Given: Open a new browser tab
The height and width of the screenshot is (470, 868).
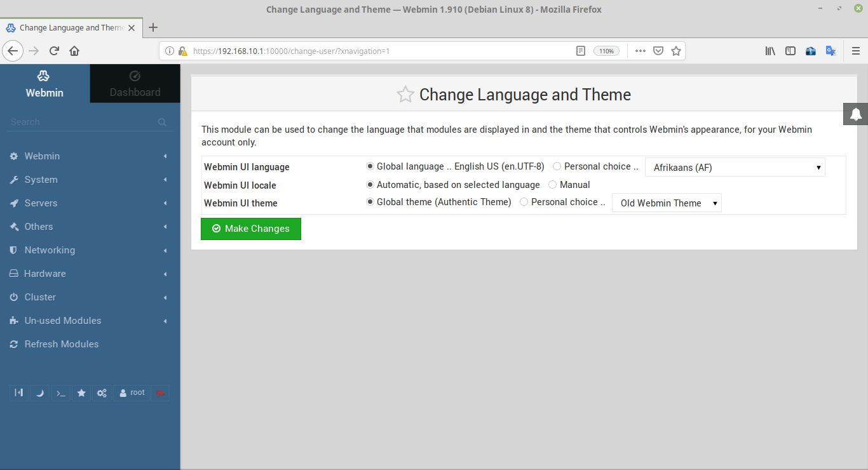Looking at the screenshot, I should [x=153, y=27].
